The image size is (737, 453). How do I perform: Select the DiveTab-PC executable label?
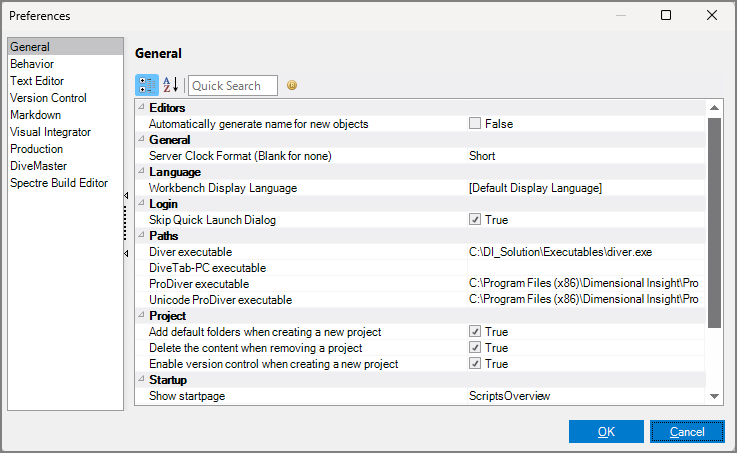(x=207, y=268)
